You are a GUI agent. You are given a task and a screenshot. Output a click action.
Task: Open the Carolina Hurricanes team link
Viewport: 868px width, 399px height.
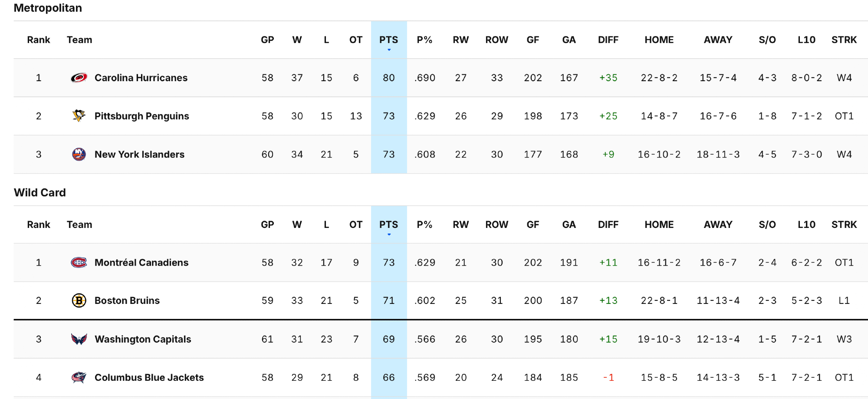click(x=141, y=78)
